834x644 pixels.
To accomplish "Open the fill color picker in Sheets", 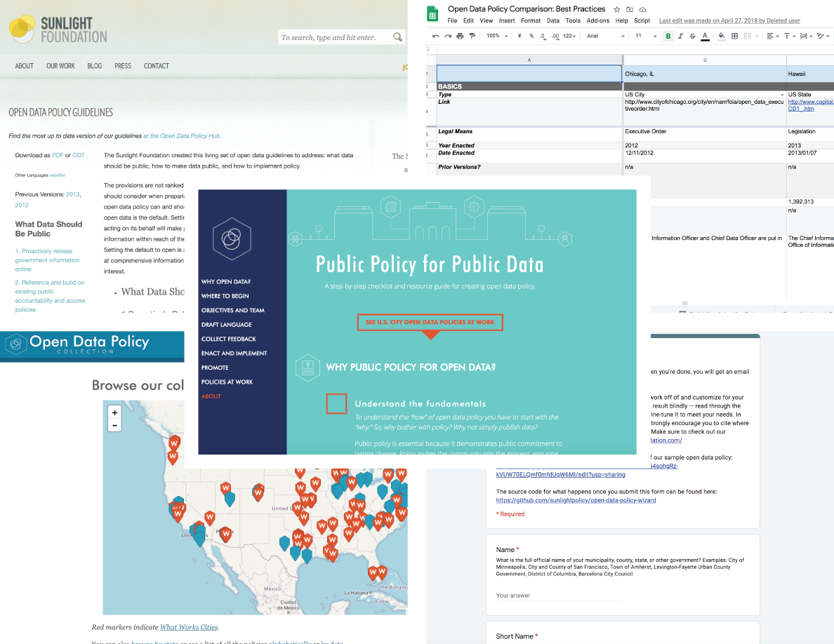I will point(721,36).
